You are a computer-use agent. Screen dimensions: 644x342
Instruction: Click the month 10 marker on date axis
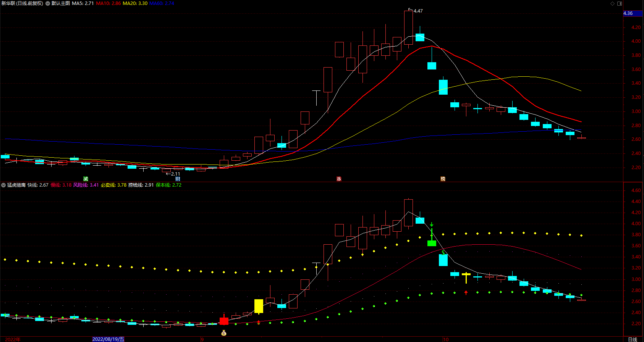coord(446,339)
